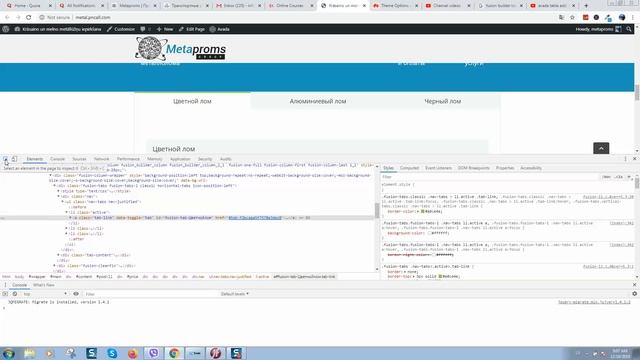Open the admin bar search magnifier icon

[x=629, y=29]
